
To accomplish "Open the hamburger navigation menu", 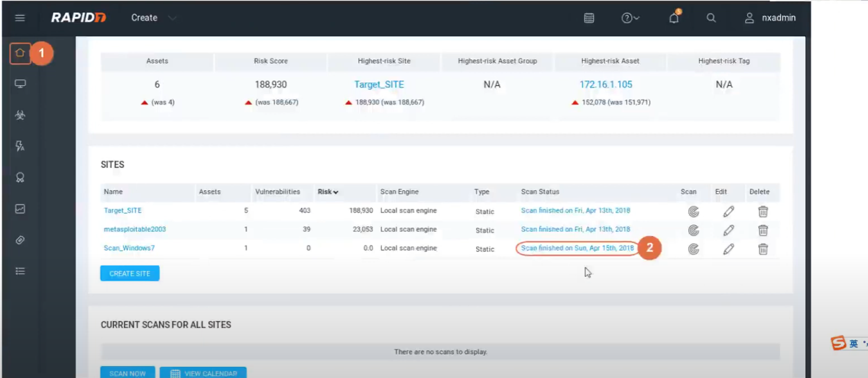I will click(20, 18).
